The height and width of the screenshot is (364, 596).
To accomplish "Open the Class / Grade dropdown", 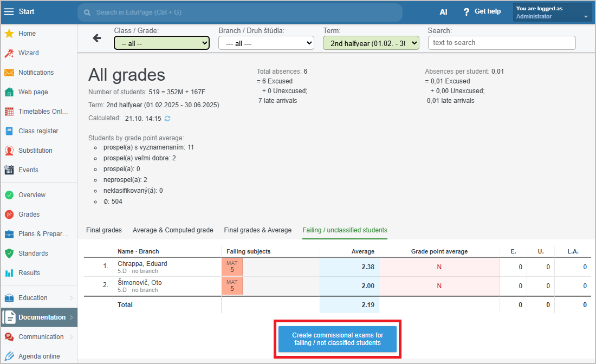I will [x=161, y=43].
